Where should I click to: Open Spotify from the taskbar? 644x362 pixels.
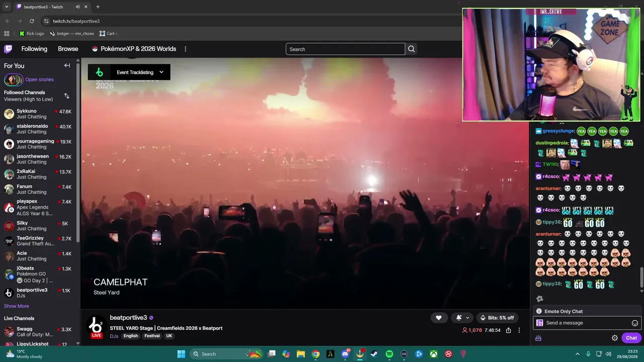[389, 354]
